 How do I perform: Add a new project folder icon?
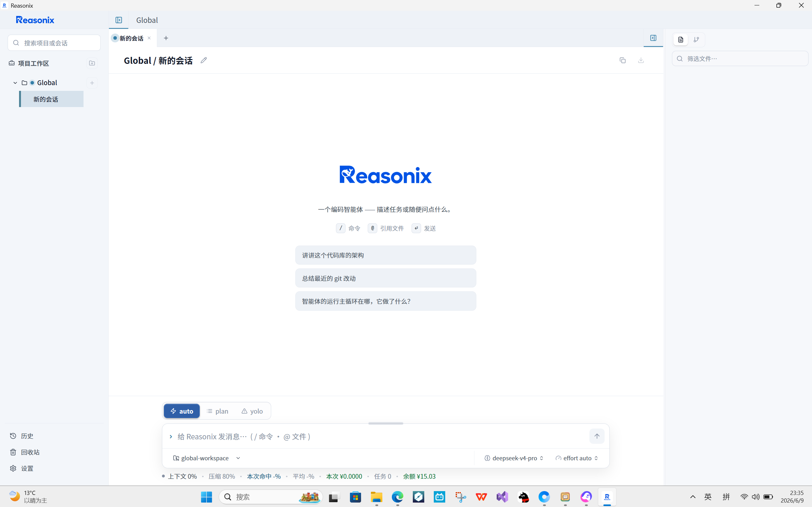point(92,63)
